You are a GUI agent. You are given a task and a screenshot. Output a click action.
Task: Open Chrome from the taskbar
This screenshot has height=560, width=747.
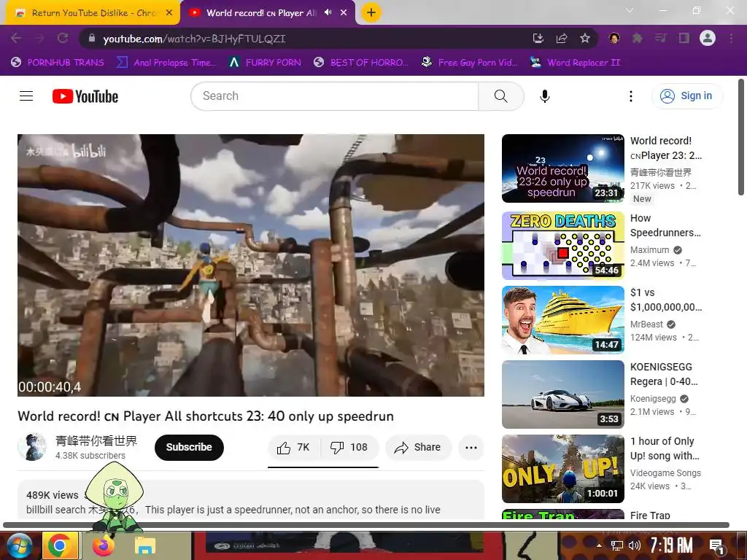tap(60, 545)
